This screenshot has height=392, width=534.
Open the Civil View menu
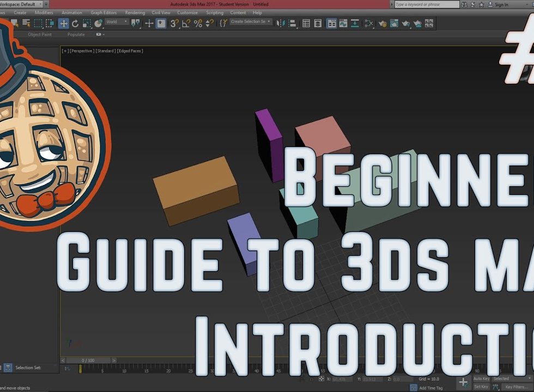click(161, 13)
